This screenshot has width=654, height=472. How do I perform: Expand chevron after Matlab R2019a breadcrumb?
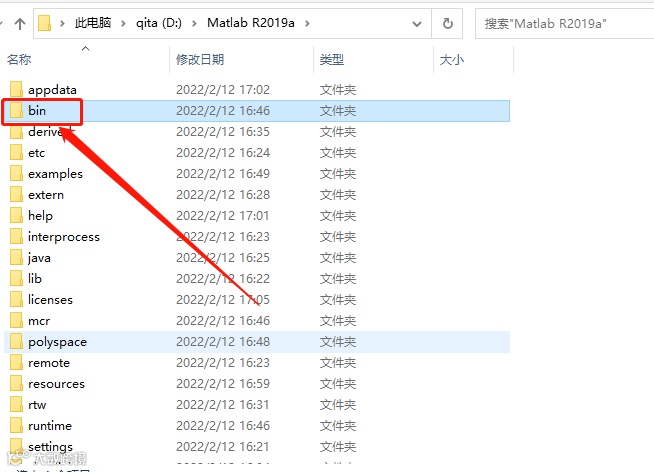coord(307,23)
